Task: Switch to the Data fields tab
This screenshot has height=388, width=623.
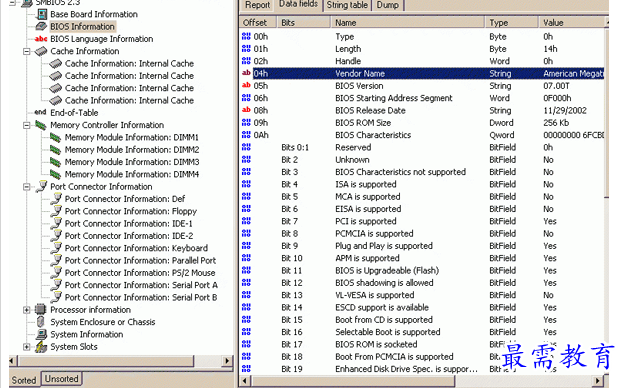Action: 298,4
